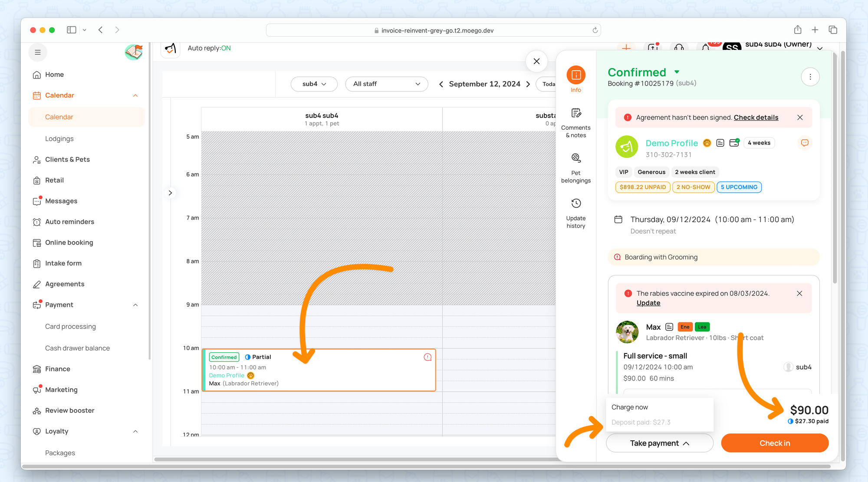Open the Info panel icon
Image resolution: width=868 pixels, height=482 pixels.
[575, 75]
